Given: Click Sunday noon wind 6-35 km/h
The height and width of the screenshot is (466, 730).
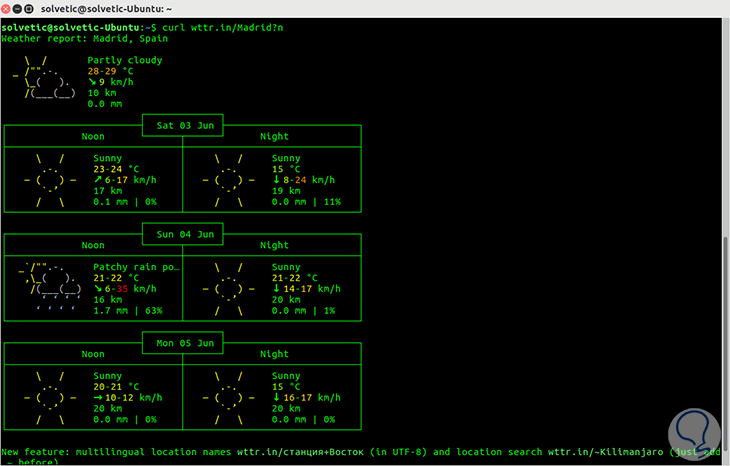Looking at the screenshot, I should click(x=125, y=289).
